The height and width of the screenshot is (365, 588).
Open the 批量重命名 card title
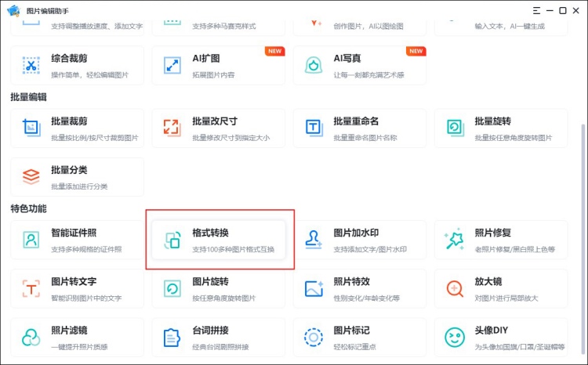coord(356,121)
